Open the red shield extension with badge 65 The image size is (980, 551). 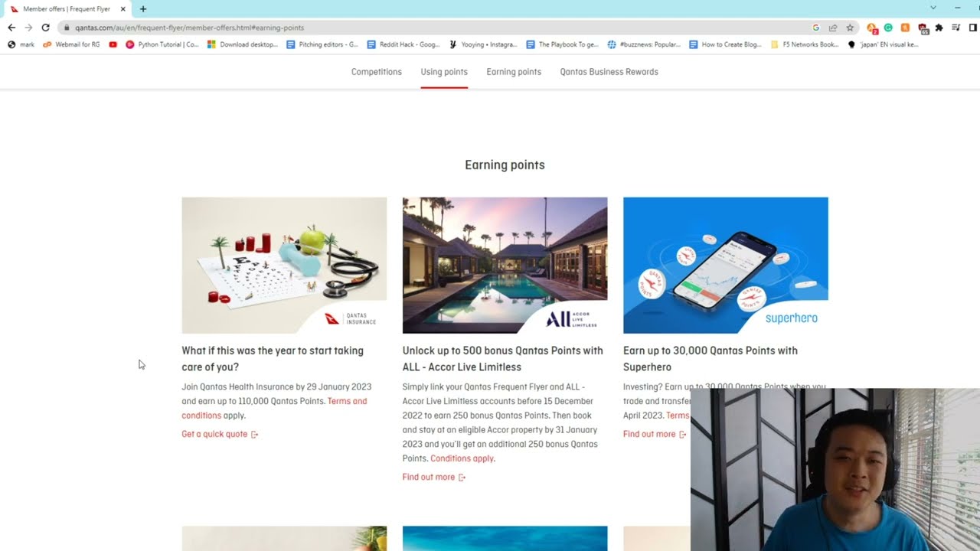tap(923, 28)
